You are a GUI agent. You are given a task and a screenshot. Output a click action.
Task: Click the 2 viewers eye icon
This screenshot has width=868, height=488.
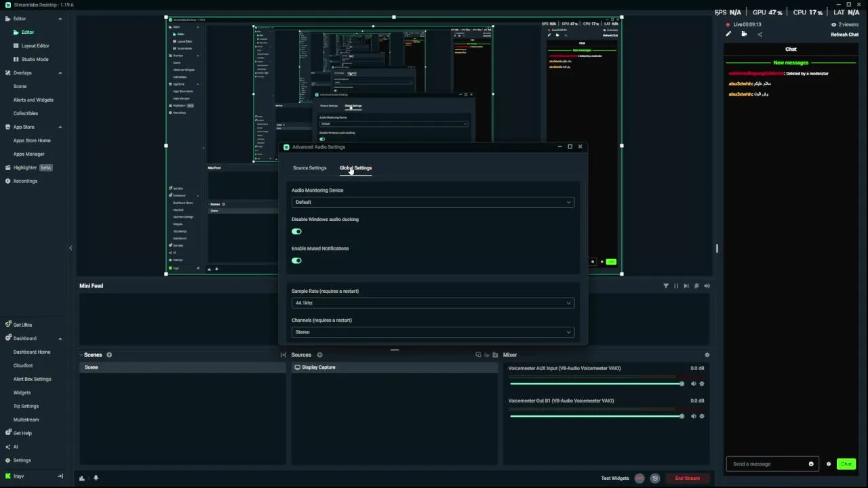834,25
